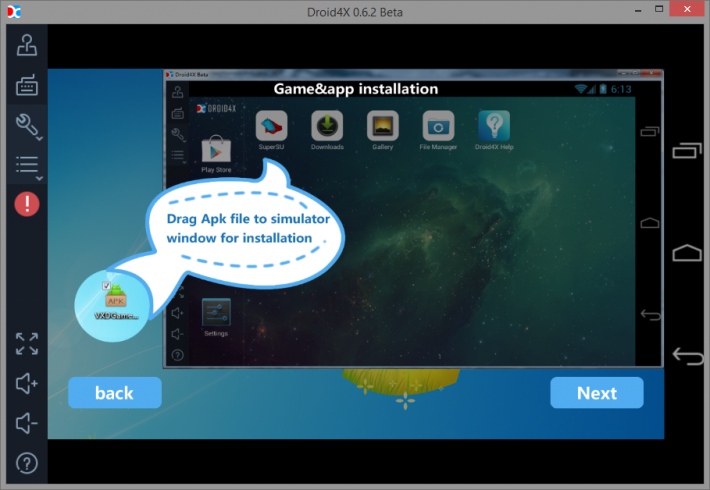Click the joystick controller icon in left sidebar
Image resolution: width=710 pixels, height=490 pixels.
pos(27,45)
